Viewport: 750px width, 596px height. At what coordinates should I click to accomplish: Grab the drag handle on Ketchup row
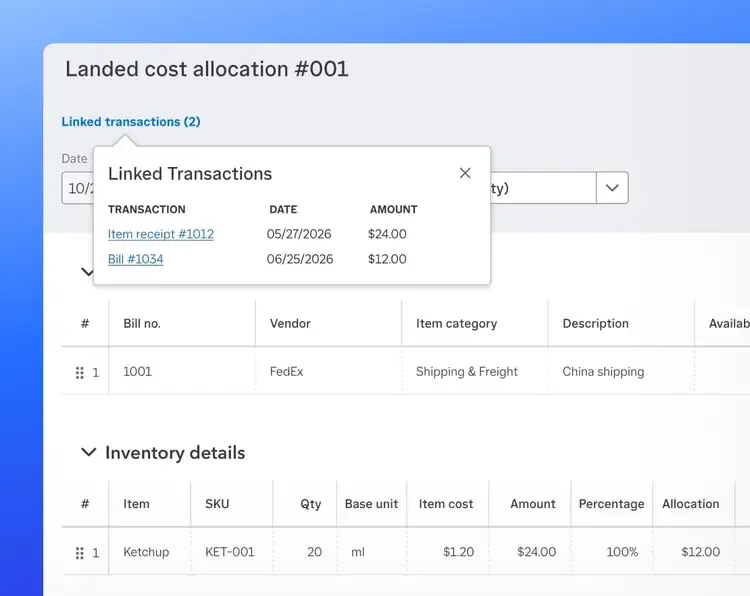click(x=79, y=553)
